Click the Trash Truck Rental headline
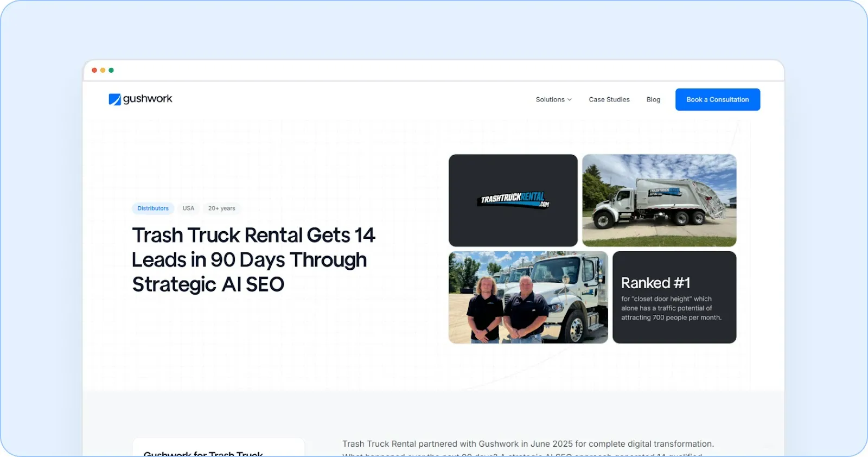The image size is (868, 457). coord(253,259)
